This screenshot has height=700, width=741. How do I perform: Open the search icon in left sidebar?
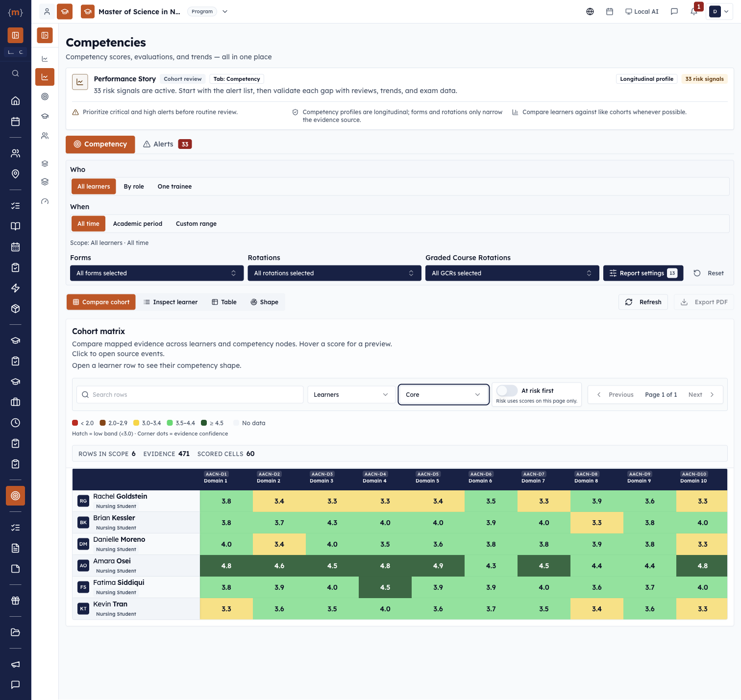16,73
